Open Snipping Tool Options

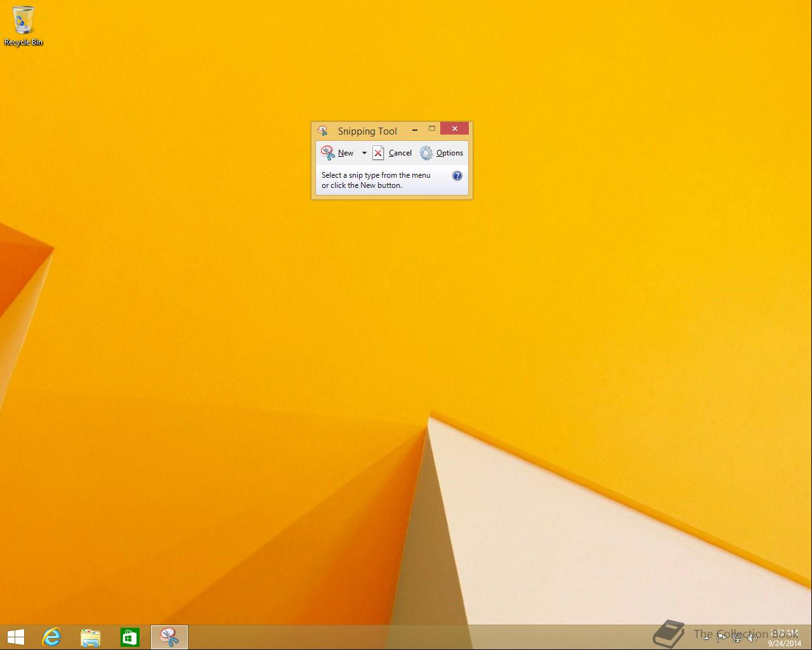(442, 153)
